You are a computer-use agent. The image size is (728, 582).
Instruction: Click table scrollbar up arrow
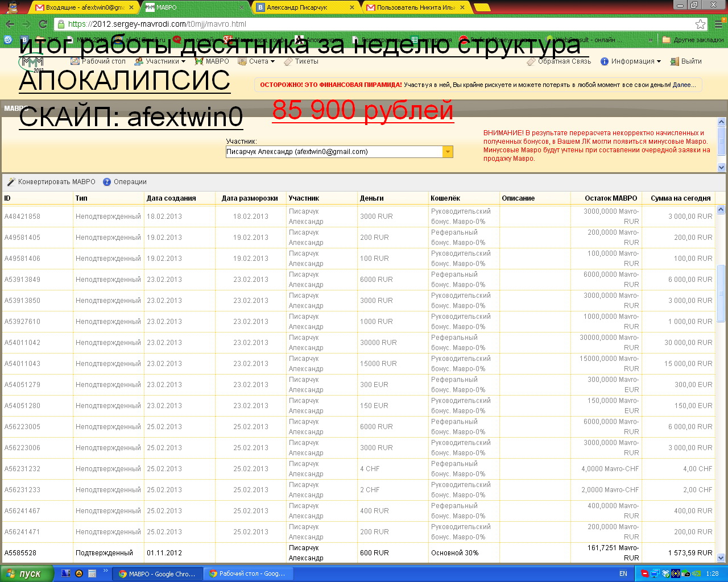pos(721,209)
